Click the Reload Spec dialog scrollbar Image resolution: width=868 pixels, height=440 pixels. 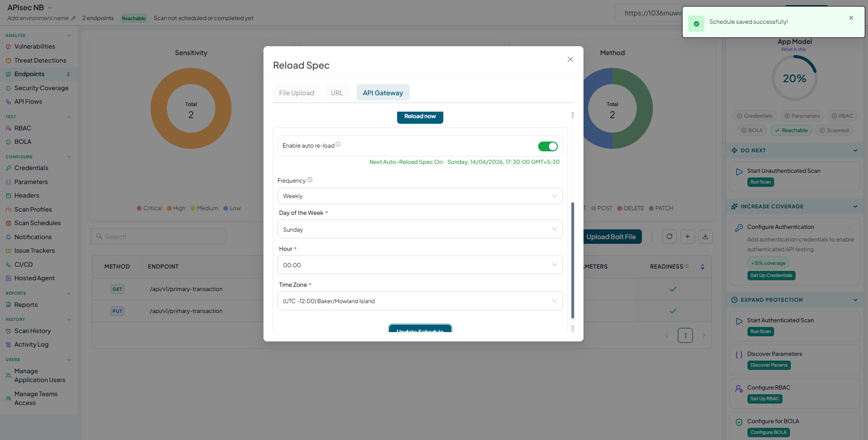[x=573, y=260]
